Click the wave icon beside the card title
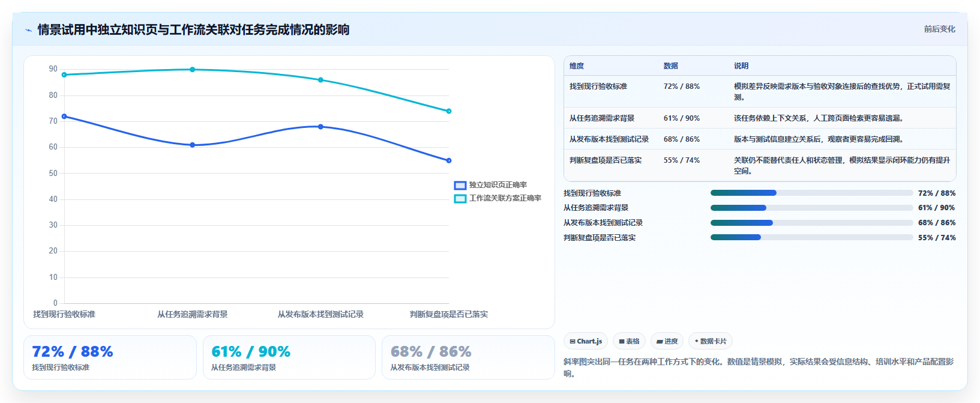The image size is (980, 403). (28, 30)
